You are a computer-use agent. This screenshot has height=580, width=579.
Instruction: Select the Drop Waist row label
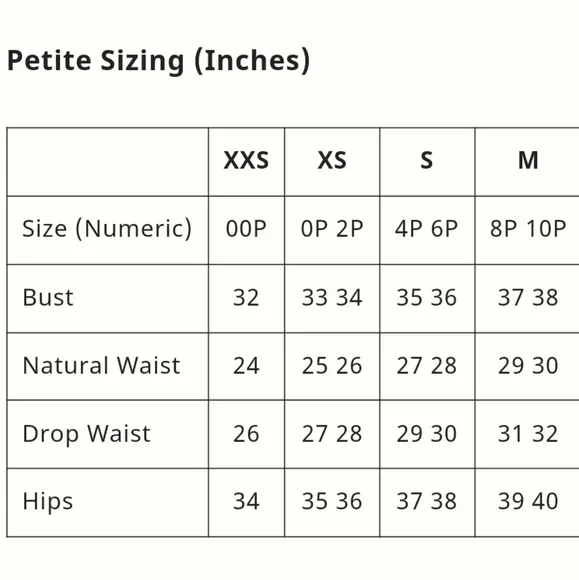click(87, 434)
